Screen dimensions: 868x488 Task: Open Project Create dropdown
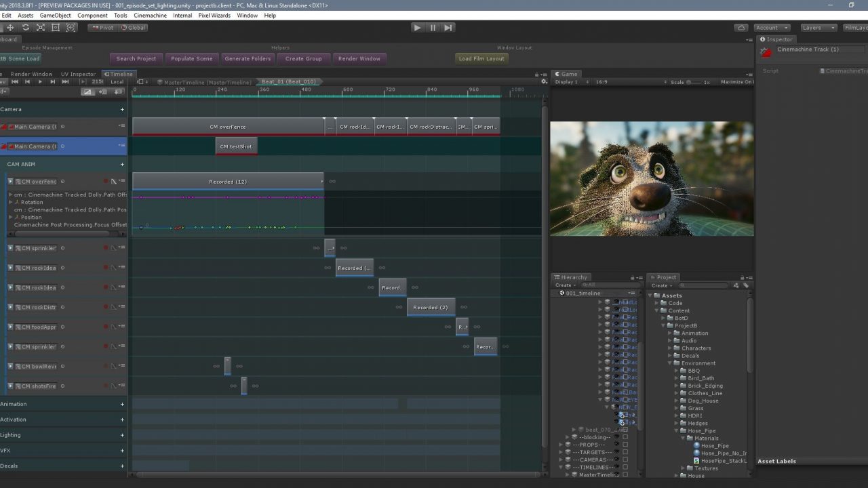pos(662,285)
